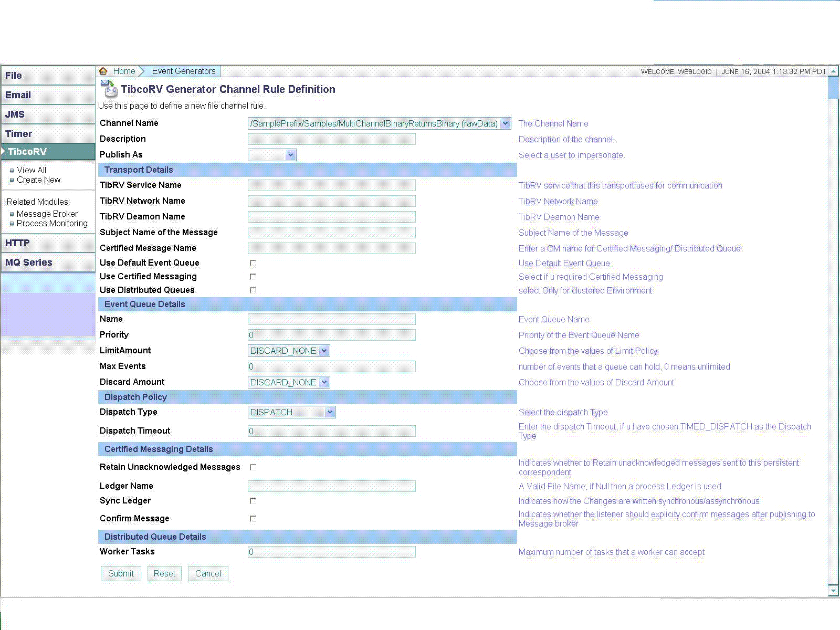
Task: Focus Subject Name of the Message field
Action: [x=332, y=233]
